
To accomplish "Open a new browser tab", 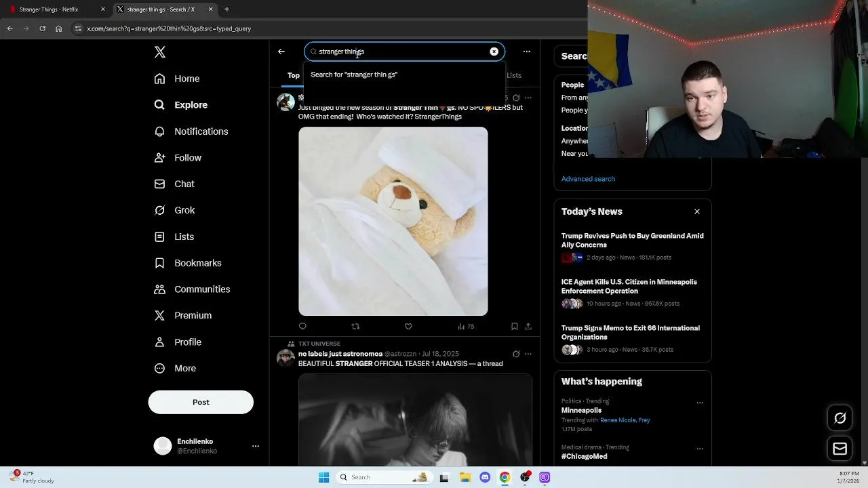I will point(226,9).
